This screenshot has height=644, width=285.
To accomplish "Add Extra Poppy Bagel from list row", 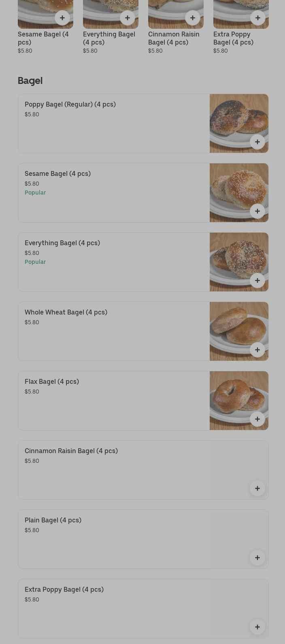I will click(257, 627).
